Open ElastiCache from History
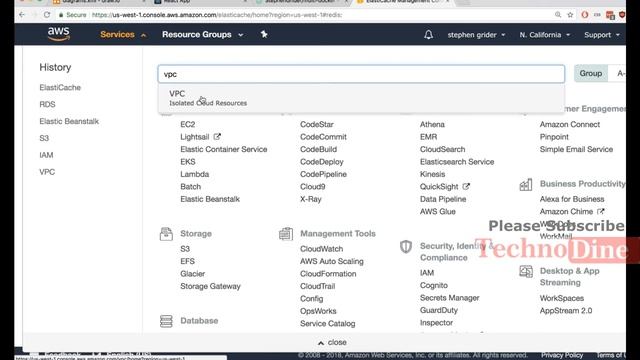Image resolution: width=640 pixels, height=360 pixels. click(60, 87)
